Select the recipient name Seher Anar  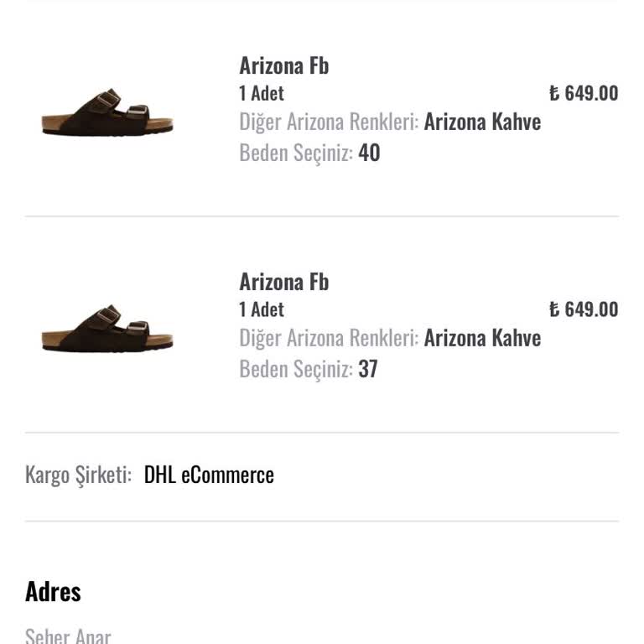[68, 636]
